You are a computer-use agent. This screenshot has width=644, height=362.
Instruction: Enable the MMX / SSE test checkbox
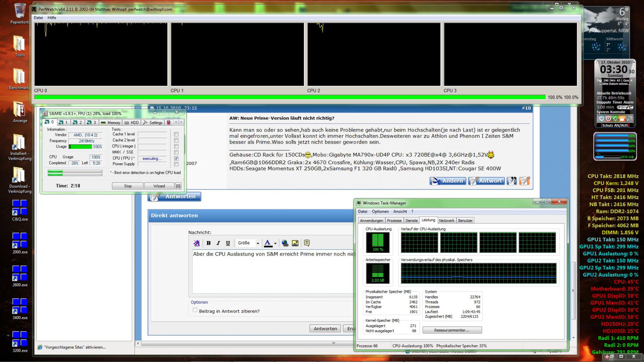(176, 152)
